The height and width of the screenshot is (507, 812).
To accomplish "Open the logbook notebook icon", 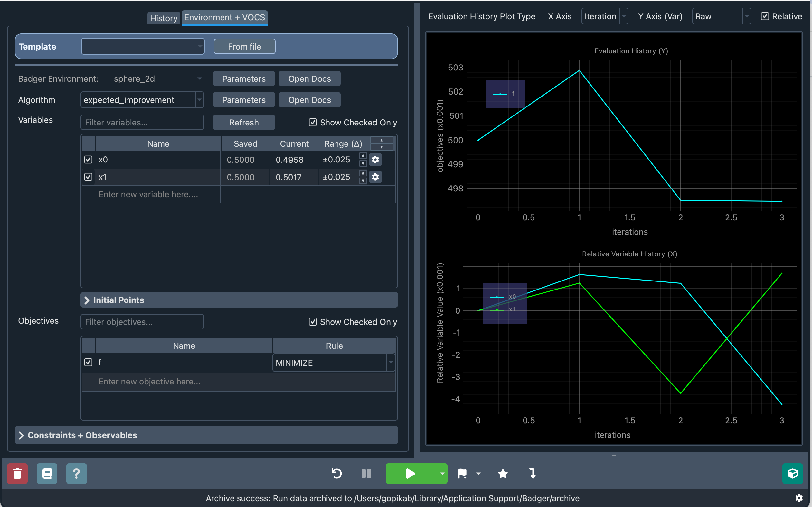I will (x=47, y=473).
